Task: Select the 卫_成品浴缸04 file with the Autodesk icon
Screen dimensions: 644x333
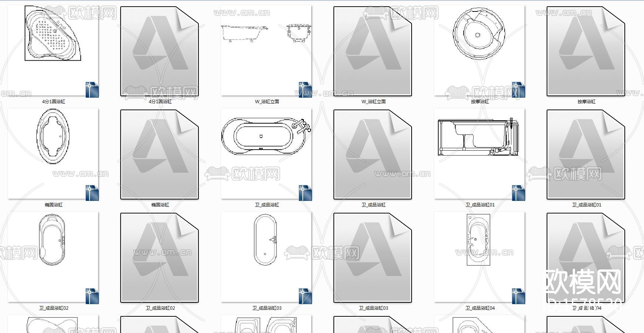Action: (586, 258)
